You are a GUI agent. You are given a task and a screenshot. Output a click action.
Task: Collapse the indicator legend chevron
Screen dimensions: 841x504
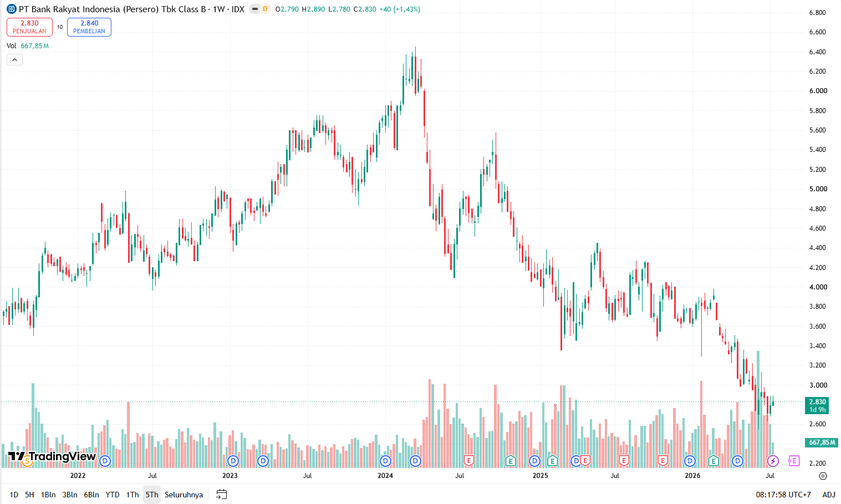14,60
